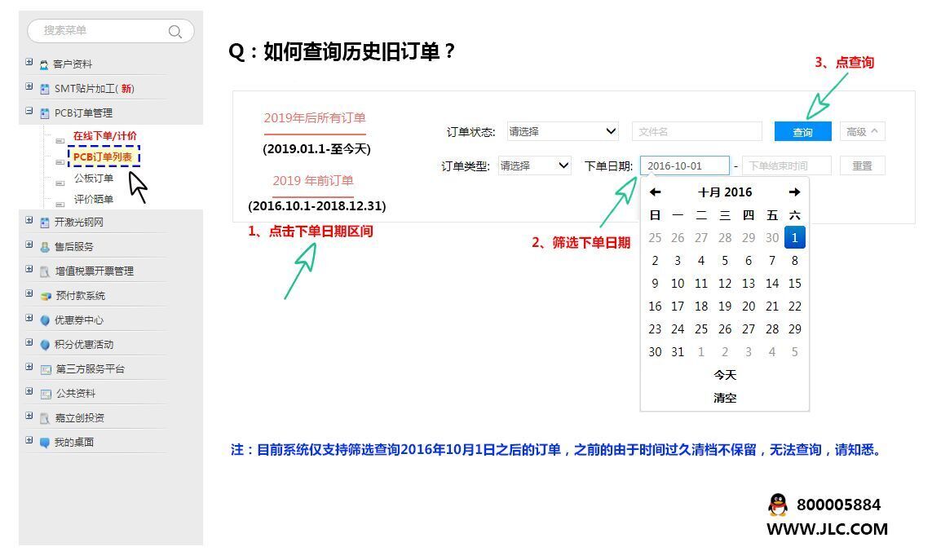Click the magnifier icon in 搜索菜单 box
Screen dimensions: 932x560
pos(174,31)
